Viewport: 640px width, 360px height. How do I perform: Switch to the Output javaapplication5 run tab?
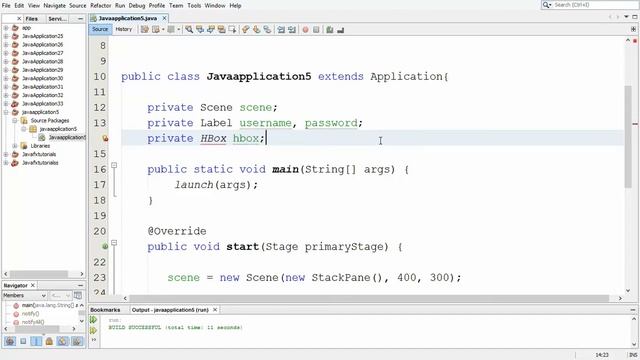tap(170, 310)
